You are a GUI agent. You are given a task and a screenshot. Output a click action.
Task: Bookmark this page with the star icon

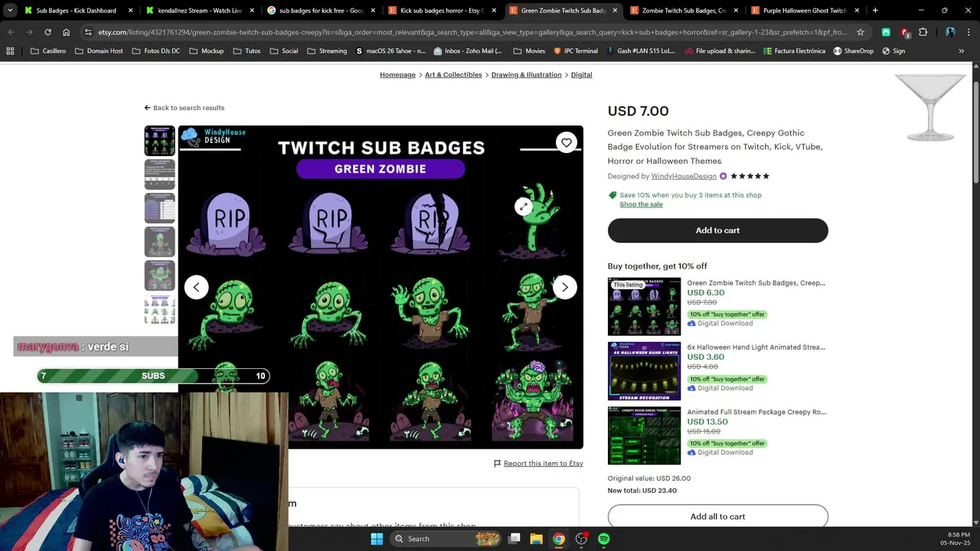(861, 32)
